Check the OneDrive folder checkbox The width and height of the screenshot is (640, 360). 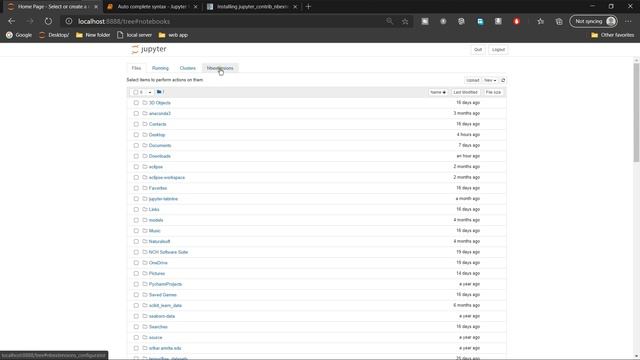pos(136,263)
